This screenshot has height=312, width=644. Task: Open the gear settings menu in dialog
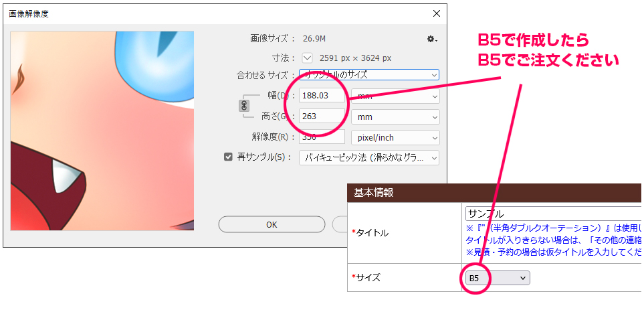pos(431,39)
